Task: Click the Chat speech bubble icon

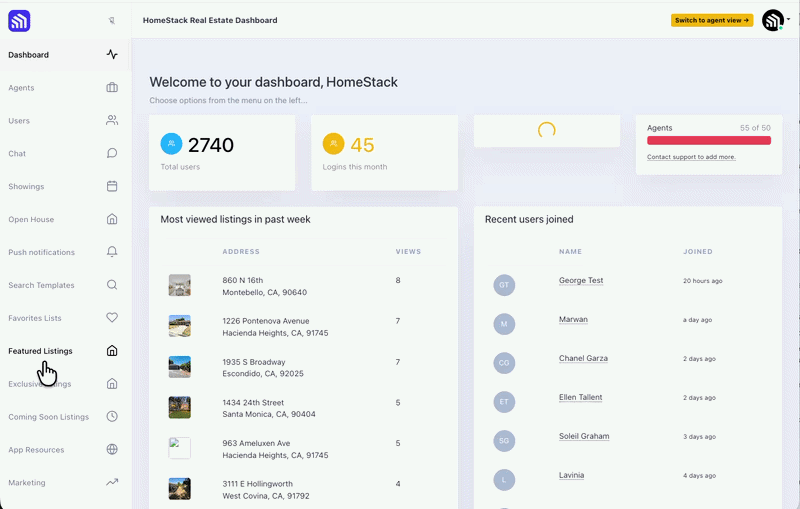Action: [112, 154]
